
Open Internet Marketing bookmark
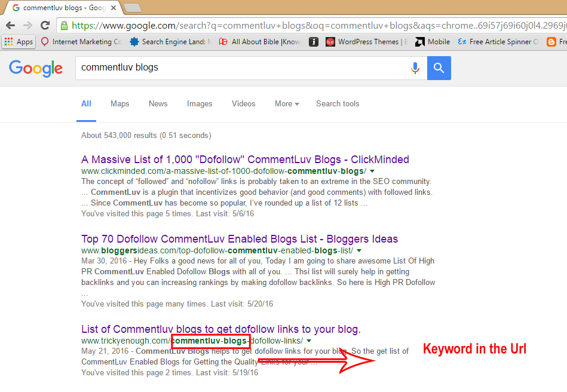point(81,42)
